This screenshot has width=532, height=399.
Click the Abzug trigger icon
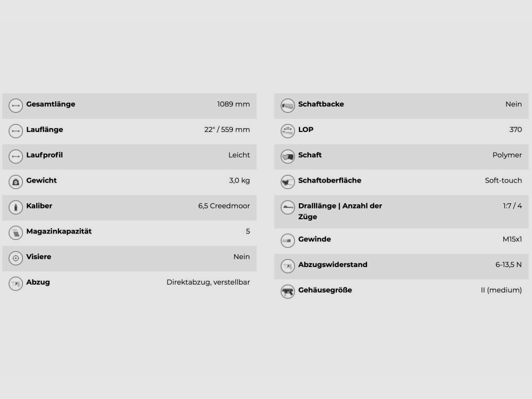click(16, 284)
